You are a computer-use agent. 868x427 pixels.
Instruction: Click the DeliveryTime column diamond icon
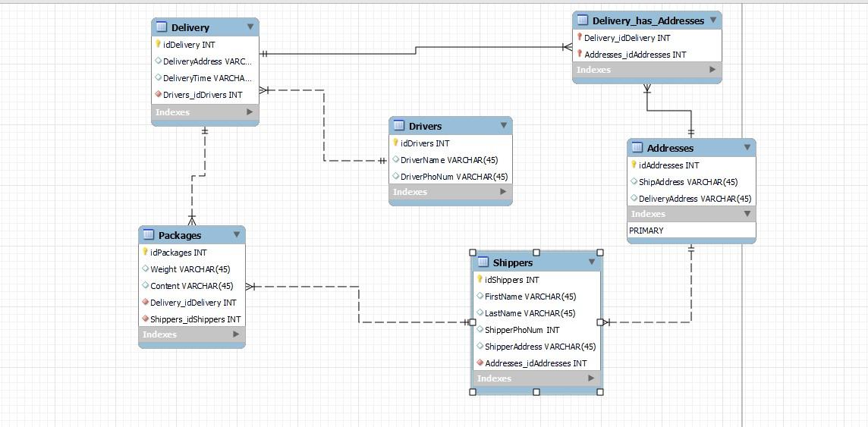[159, 78]
